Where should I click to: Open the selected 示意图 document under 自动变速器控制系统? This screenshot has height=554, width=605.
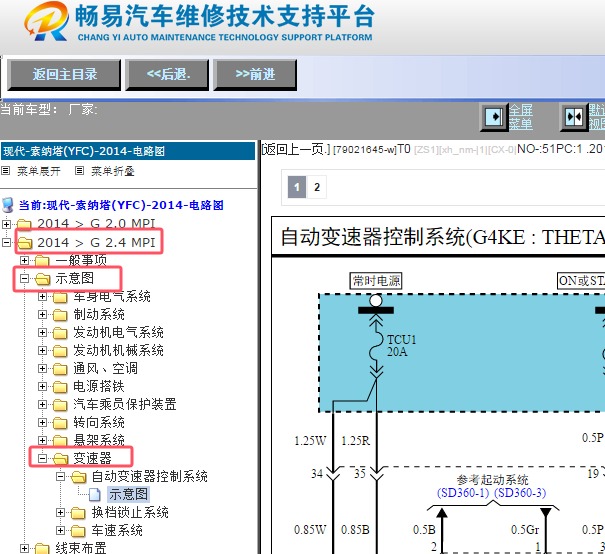coord(128,494)
